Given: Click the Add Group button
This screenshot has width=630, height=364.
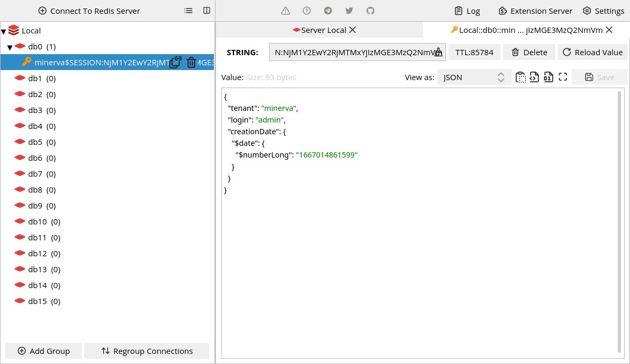Looking at the screenshot, I should pos(43,351).
